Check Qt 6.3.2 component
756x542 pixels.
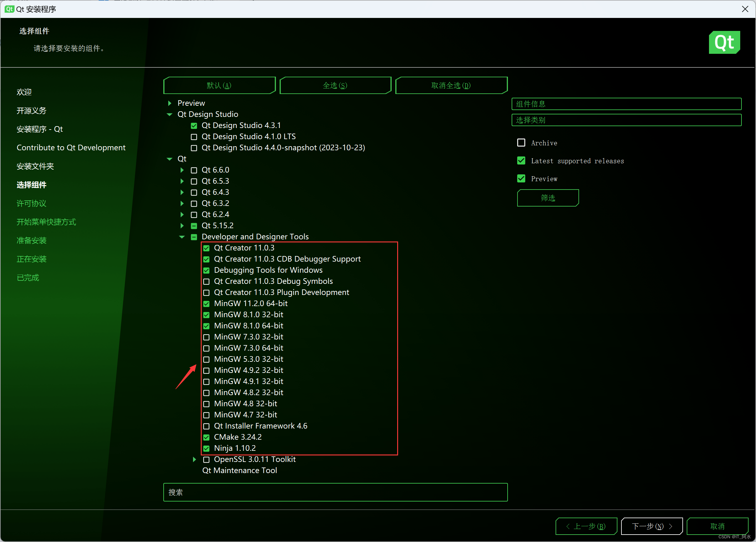click(194, 203)
